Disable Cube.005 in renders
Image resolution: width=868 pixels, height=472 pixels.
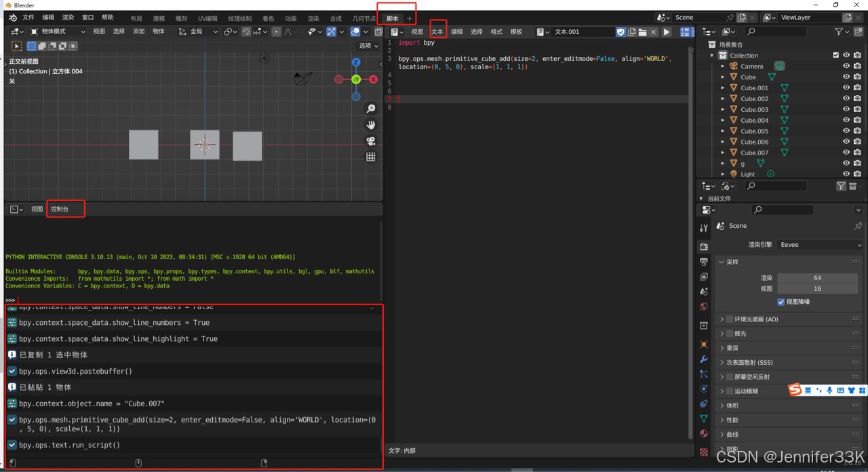coord(857,131)
